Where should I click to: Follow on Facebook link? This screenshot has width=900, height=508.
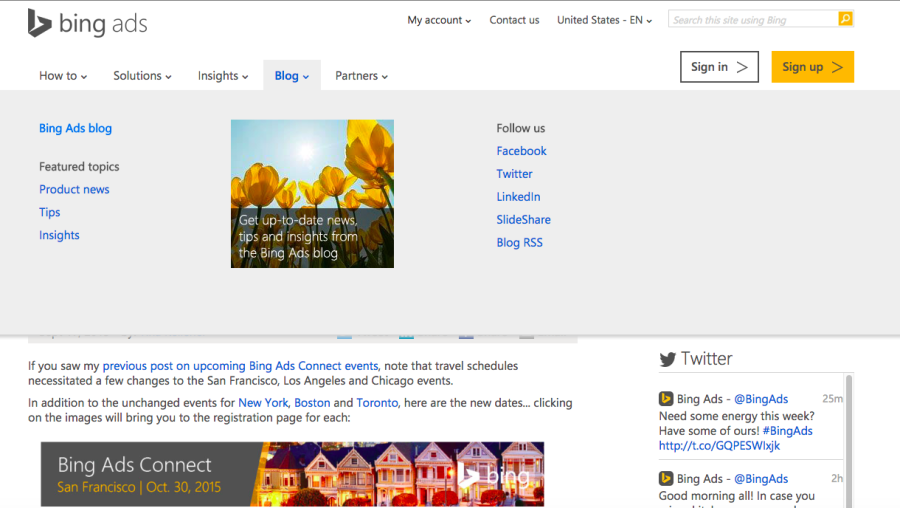tap(521, 151)
